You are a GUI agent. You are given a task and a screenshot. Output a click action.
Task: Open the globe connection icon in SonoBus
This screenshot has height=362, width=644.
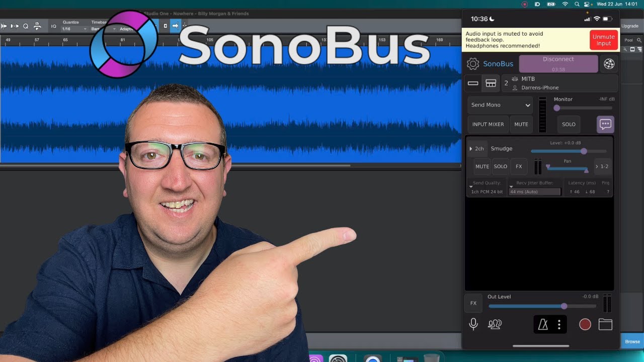click(609, 64)
